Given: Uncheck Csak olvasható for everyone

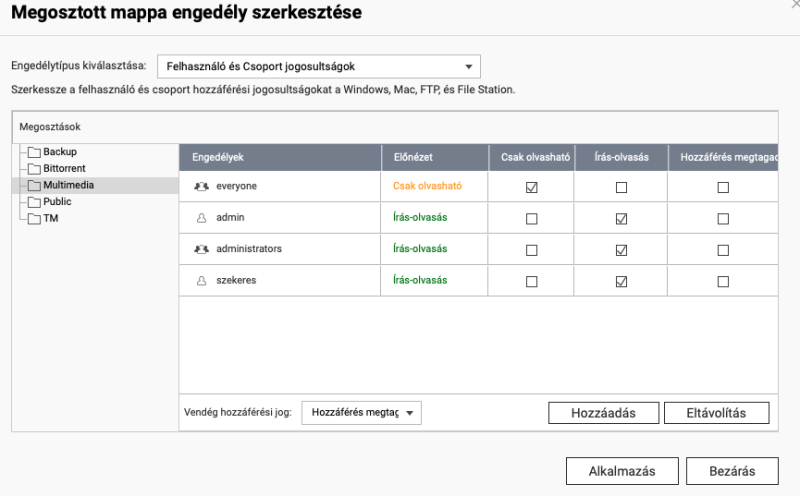Looking at the screenshot, I should tap(532, 187).
